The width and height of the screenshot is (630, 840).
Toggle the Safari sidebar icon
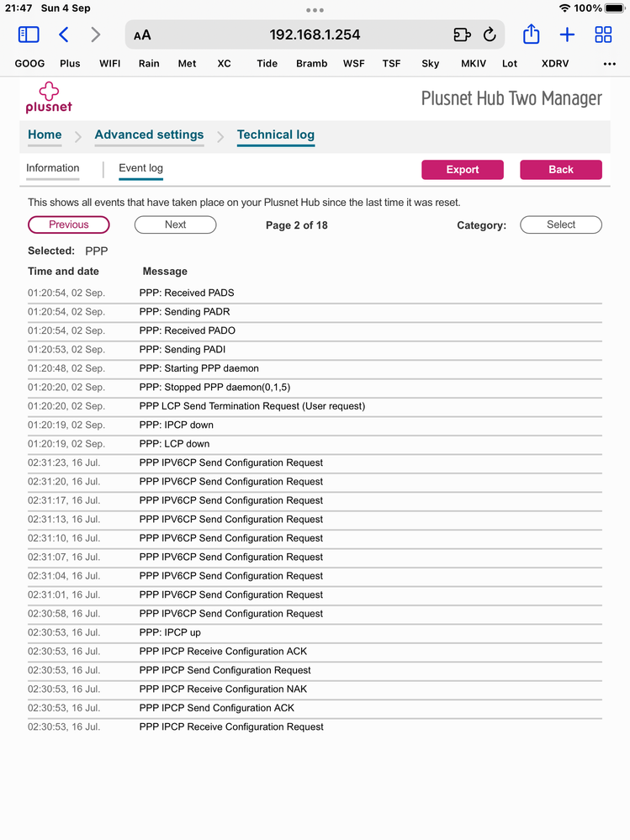(x=29, y=34)
